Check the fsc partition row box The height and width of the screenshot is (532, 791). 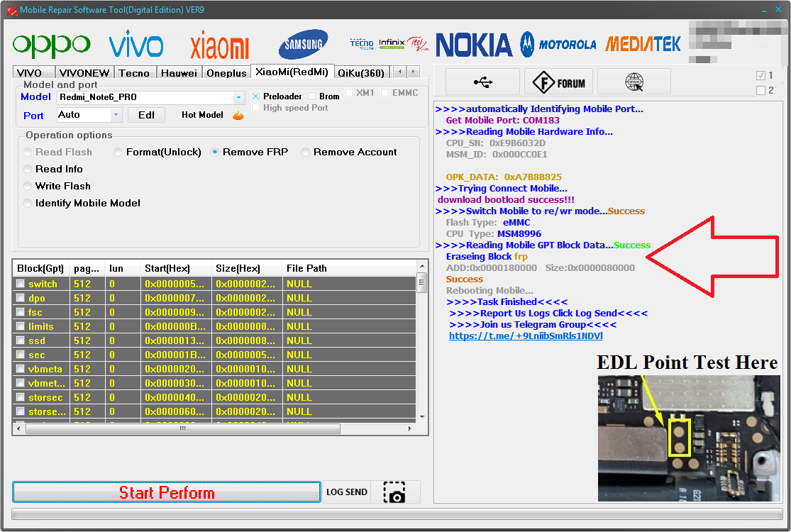(20, 312)
